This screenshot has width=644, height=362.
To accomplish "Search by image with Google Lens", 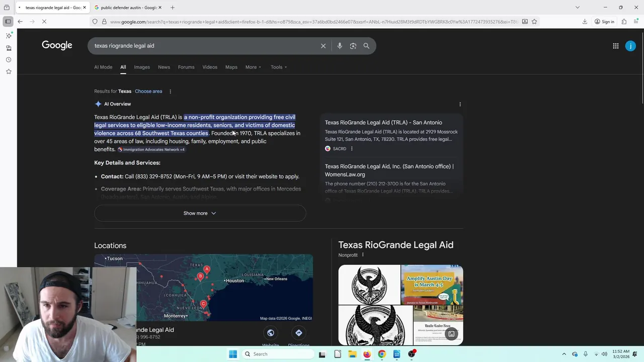I will (353, 46).
